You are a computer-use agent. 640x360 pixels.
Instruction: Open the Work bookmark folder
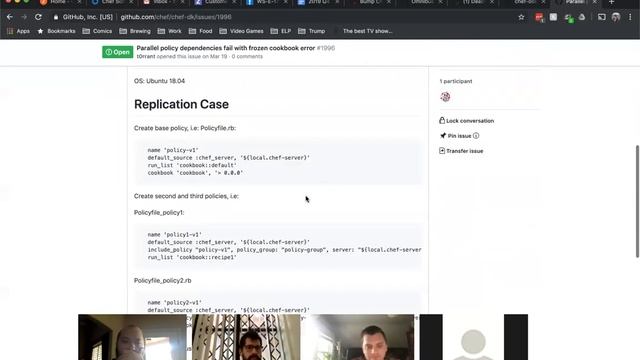tap(170, 31)
